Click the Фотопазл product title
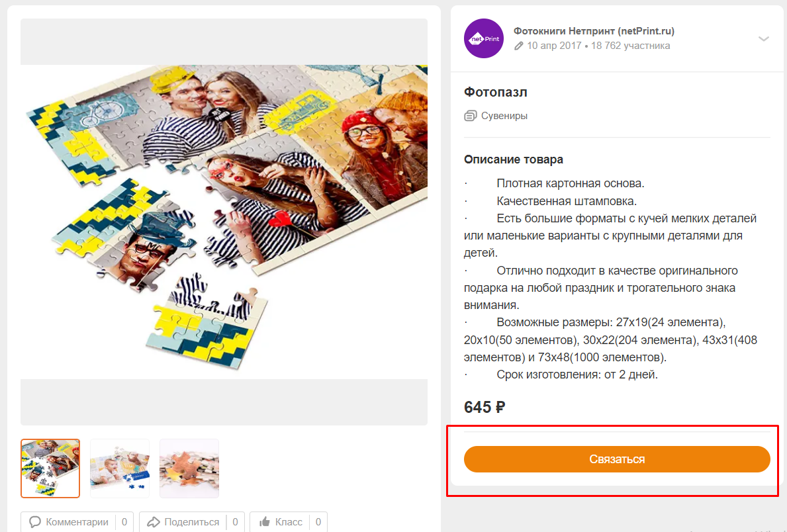The width and height of the screenshot is (787, 532). pyautogui.click(x=495, y=93)
